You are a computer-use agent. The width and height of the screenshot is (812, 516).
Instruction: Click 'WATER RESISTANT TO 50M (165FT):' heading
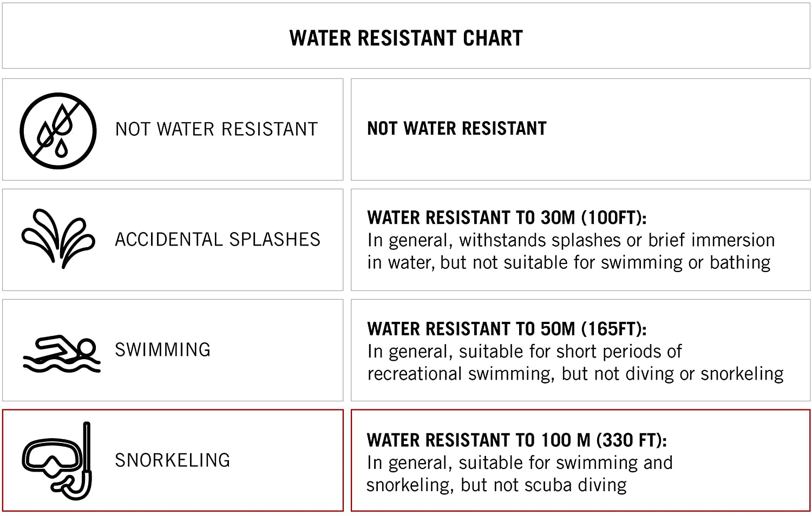coord(507,329)
